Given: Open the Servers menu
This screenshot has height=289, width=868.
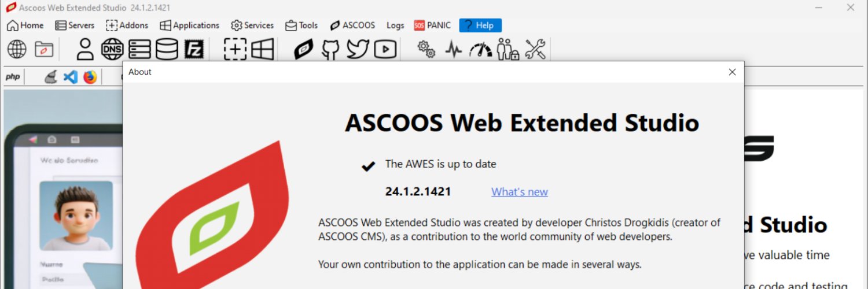Looking at the screenshot, I should coord(75,25).
